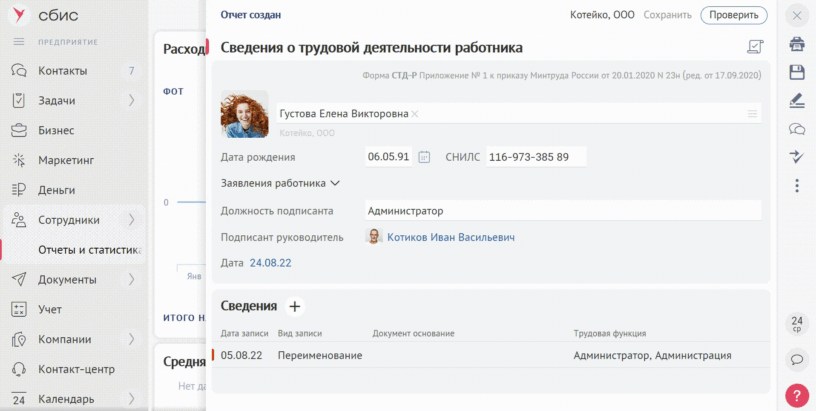
Task: Open the three-dot more actions menu
Action: (x=797, y=185)
